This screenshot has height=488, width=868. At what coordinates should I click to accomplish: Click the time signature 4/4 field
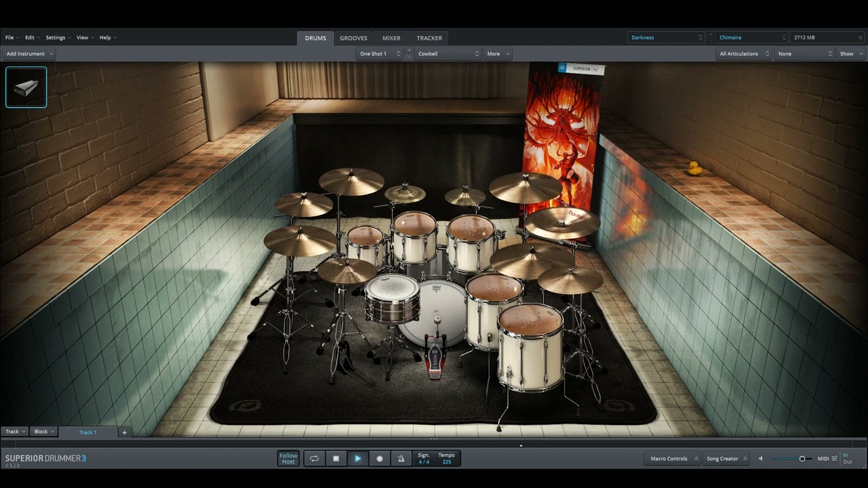point(424,459)
